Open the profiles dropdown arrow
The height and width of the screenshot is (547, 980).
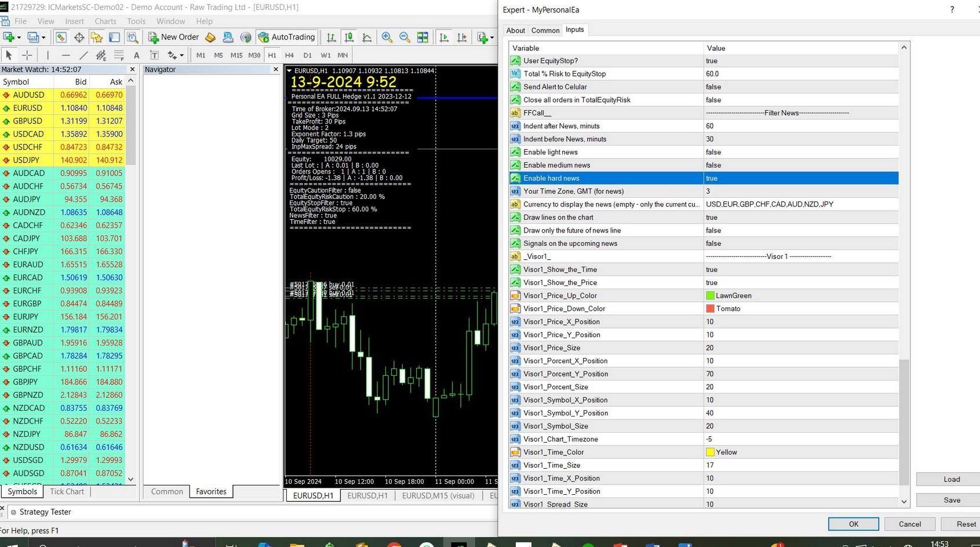point(43,38)
